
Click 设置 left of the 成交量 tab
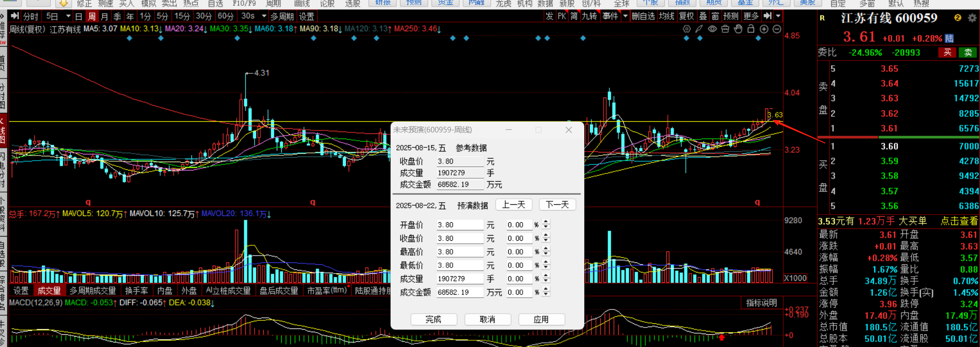point(21,291)
